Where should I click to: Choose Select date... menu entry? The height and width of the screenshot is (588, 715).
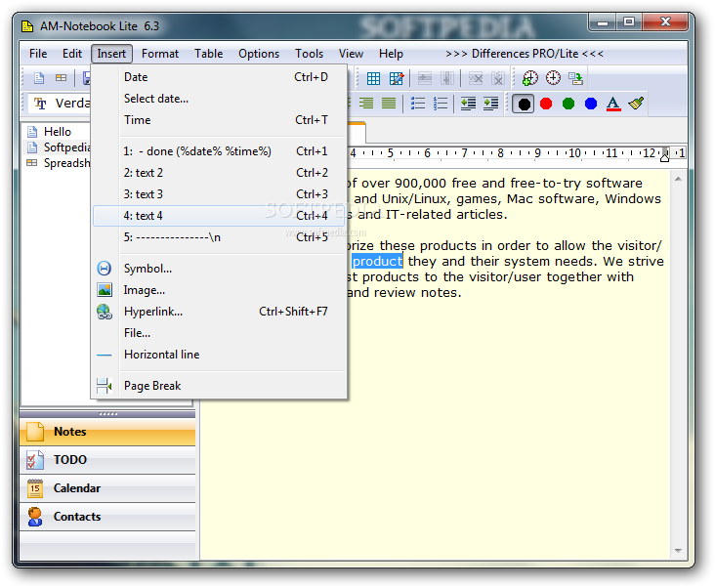(219, 99)
